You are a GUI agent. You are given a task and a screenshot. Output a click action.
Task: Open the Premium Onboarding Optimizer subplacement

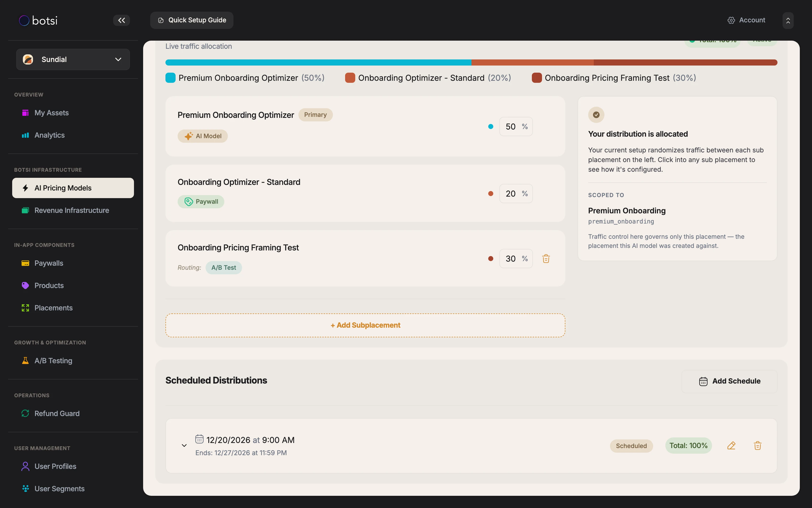(365, 126)
